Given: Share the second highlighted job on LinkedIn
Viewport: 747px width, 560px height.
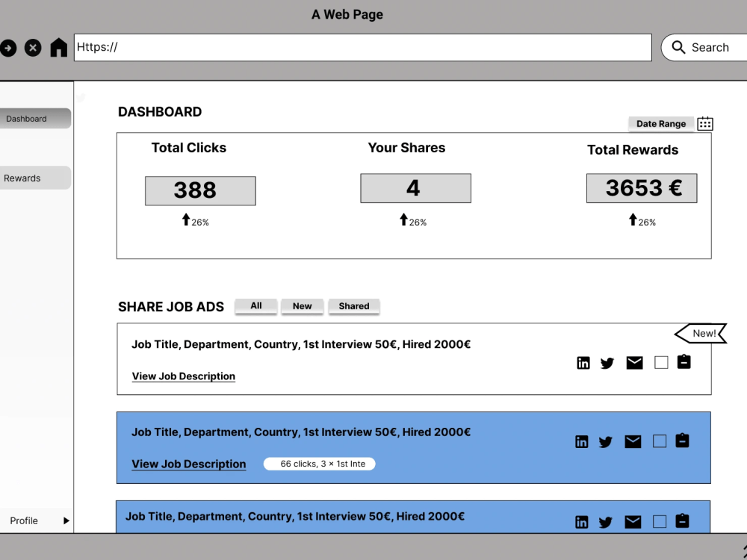Looking at the screenshot, I should point(582,441).
